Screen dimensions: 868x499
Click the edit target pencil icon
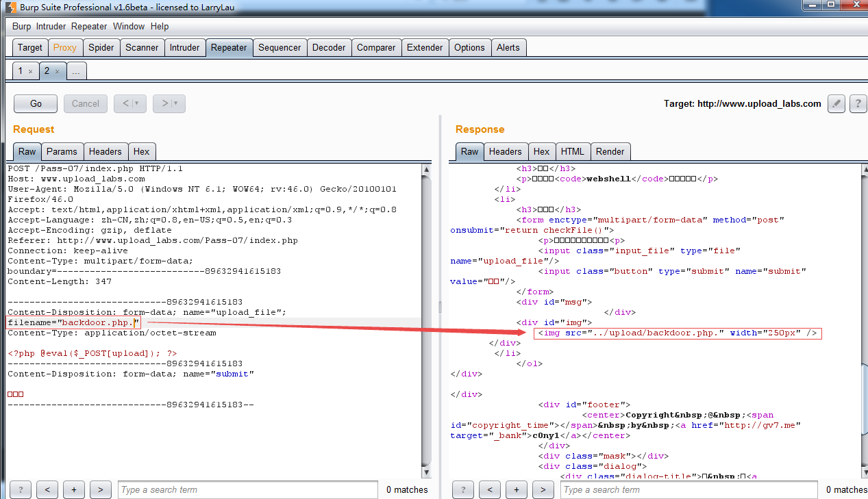point(836,103)
